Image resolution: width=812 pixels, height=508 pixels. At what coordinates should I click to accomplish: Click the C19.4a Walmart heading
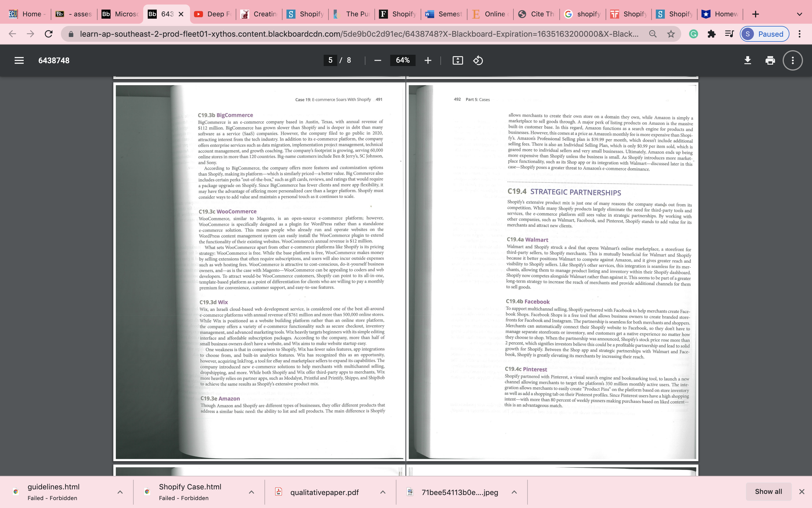527,240
